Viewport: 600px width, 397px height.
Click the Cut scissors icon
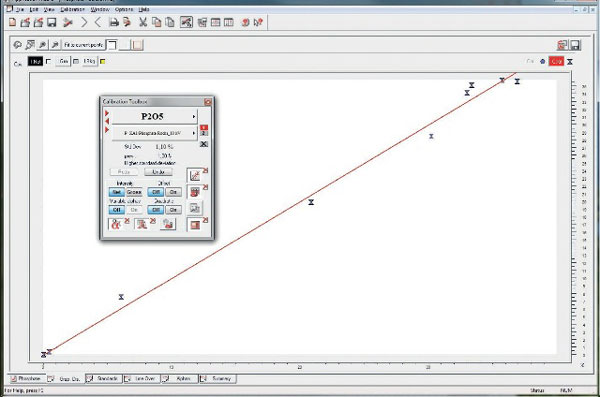tap(143, 23)
